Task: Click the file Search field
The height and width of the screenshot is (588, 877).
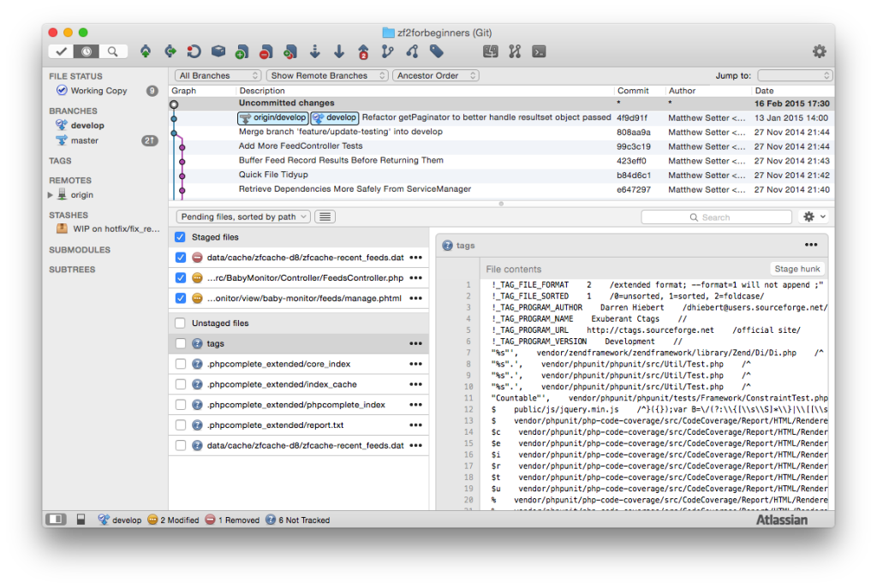Action: [x=716, y=217]
